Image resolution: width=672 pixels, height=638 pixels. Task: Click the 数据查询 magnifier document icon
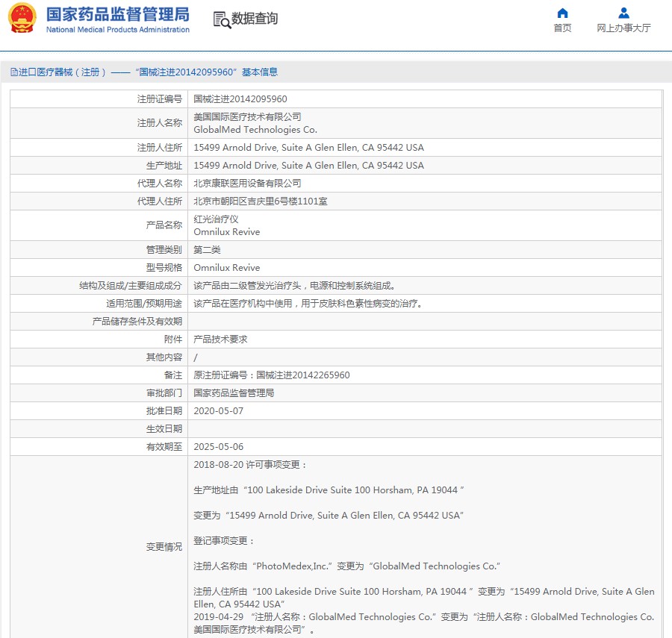pos(222,19)
